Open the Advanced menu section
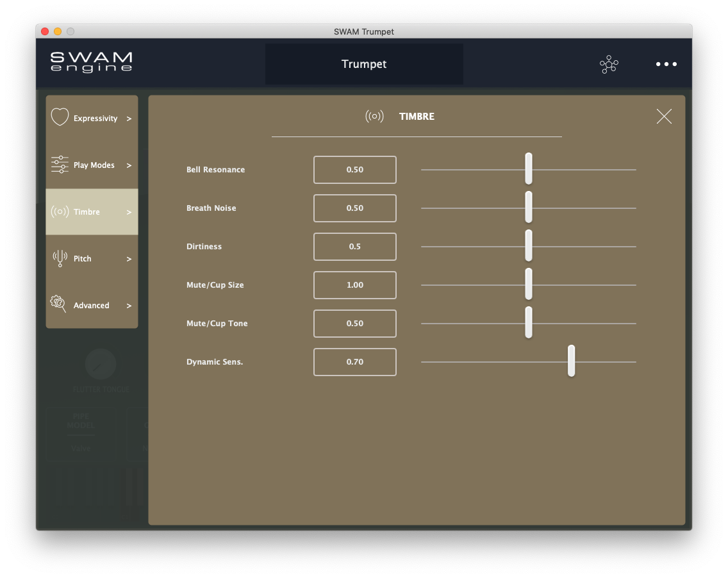 [92, 305]
